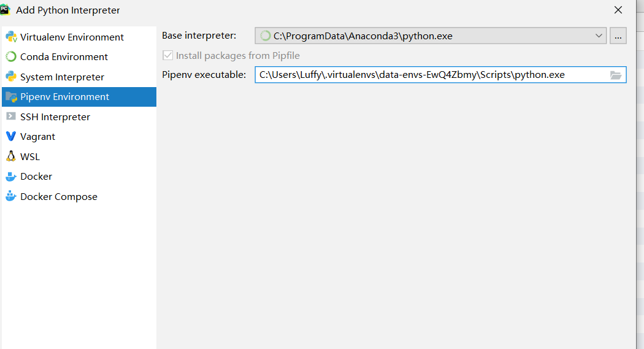Open the Base interpreter dropdown arrow
This screenshot has height=349, width=644.
tap(599, 36)
